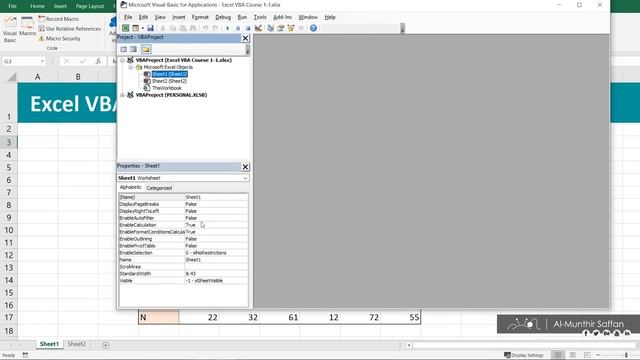
Task: Click Record Macro in Excel ribbon
Action: pos(58,19)
